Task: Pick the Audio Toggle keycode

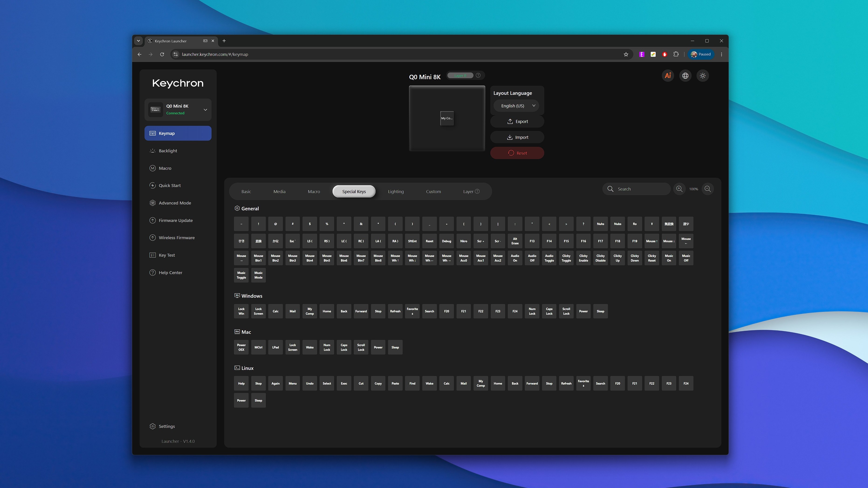Action: [549, 258]
